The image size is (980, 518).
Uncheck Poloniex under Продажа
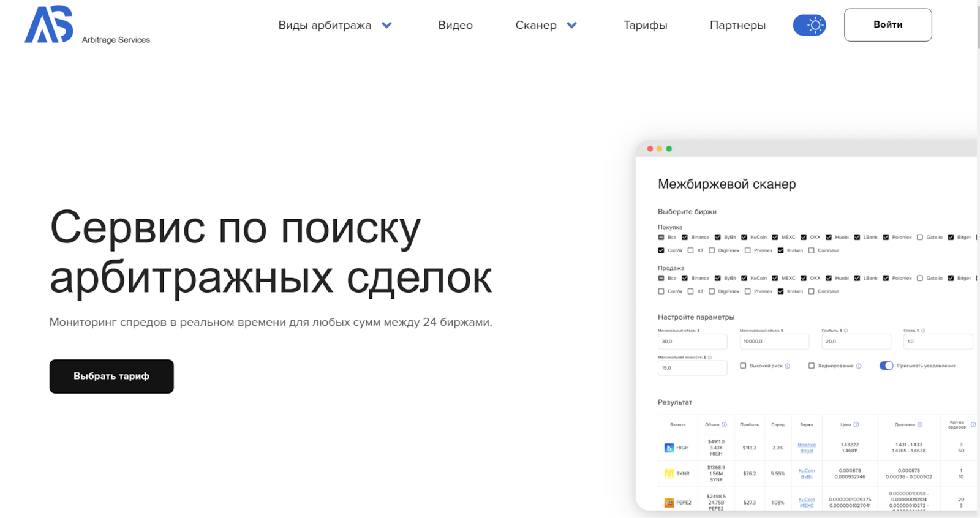click(886, 279)
